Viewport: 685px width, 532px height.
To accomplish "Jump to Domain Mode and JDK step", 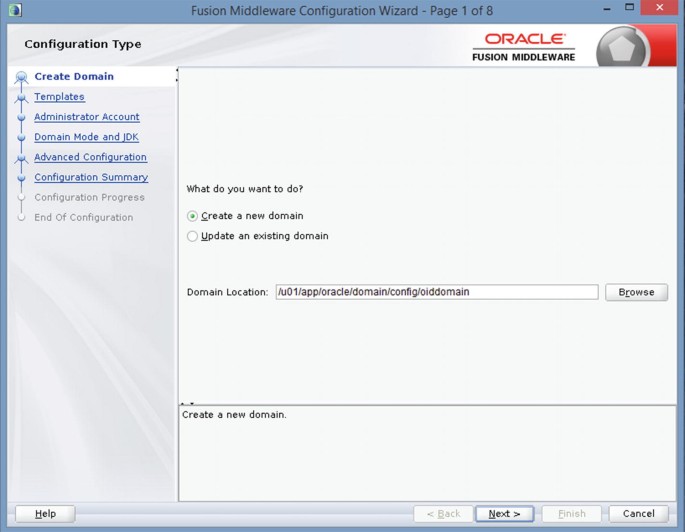I will click(86, 137).
